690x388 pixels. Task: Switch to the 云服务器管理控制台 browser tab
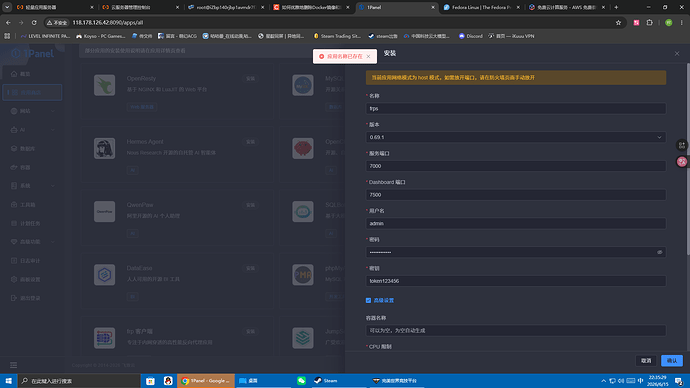pyautogui.click(x=140, y=7)
